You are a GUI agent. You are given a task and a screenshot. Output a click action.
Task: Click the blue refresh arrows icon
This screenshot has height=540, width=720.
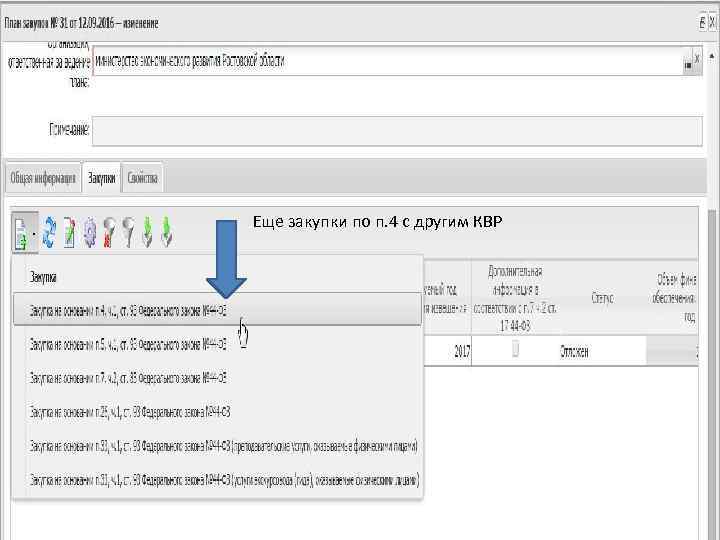(x=50, y=232)
